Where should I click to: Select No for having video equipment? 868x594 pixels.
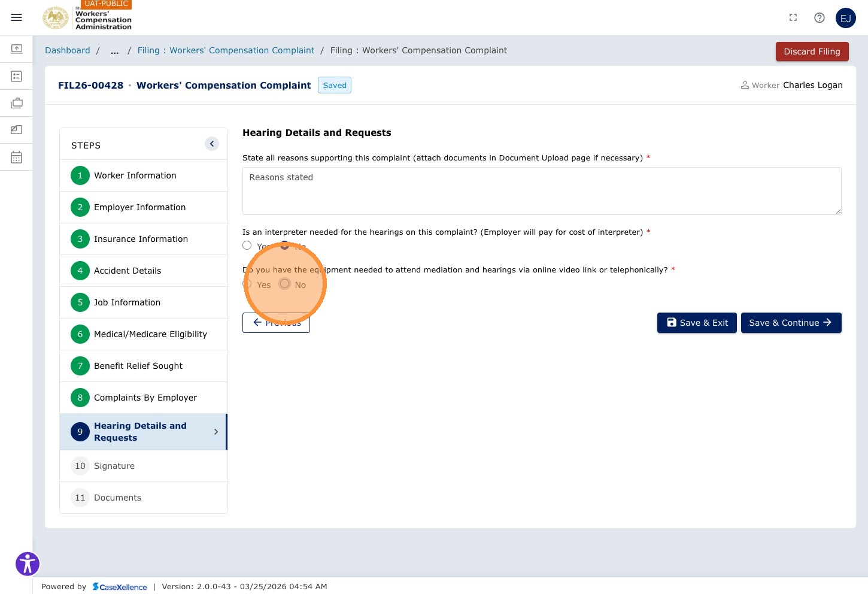click(284, 284)
